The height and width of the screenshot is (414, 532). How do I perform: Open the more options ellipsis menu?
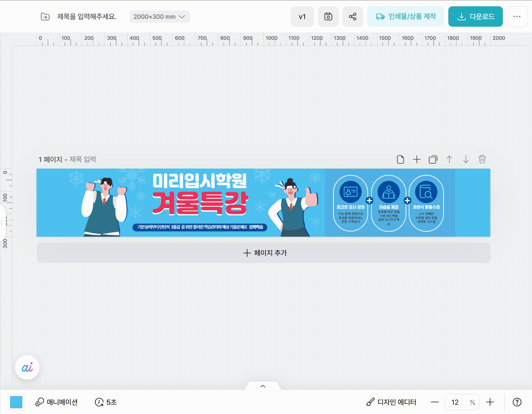517,17
